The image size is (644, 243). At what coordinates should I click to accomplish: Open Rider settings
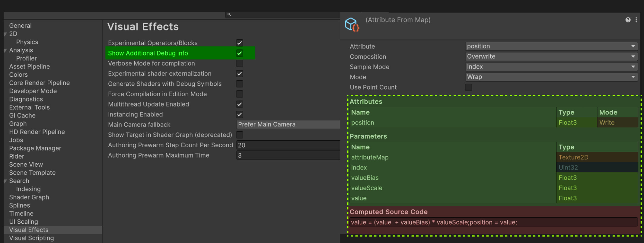[x=17, y=156]
